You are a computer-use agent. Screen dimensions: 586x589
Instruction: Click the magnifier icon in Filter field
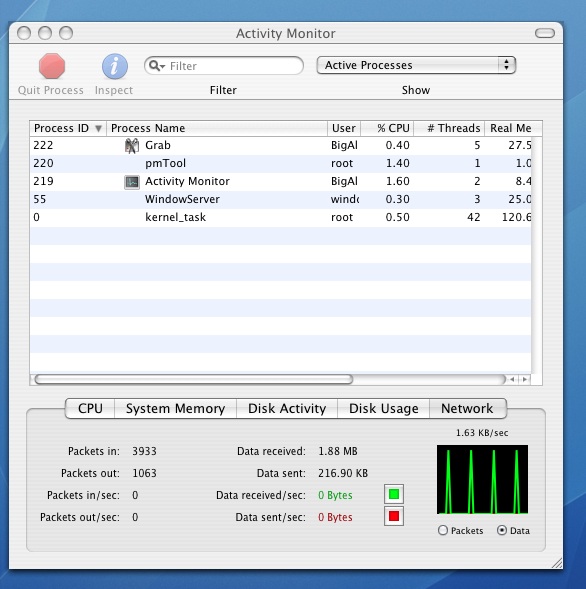[x=156, y=66]
